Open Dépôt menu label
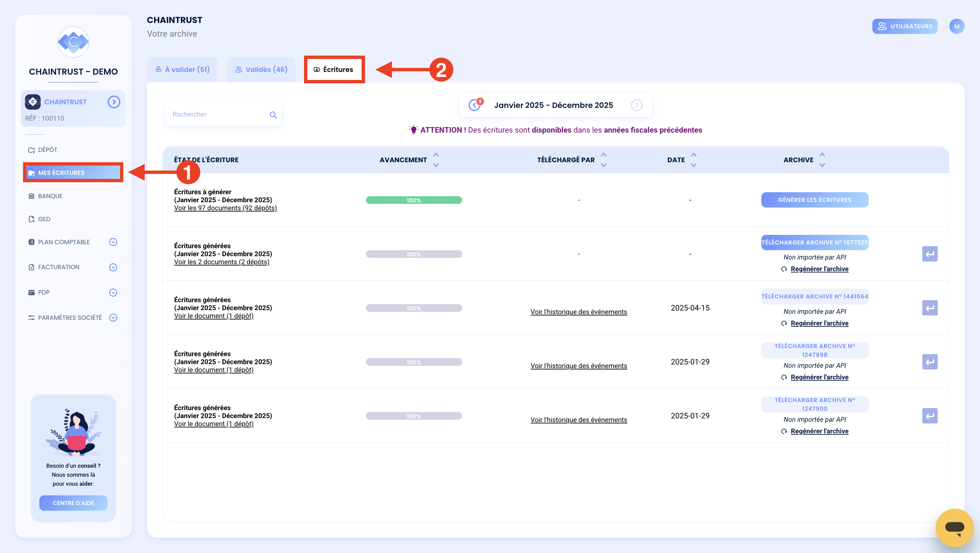Image resolution: width=980 pixels, height=553 pixels. (48, 150)
